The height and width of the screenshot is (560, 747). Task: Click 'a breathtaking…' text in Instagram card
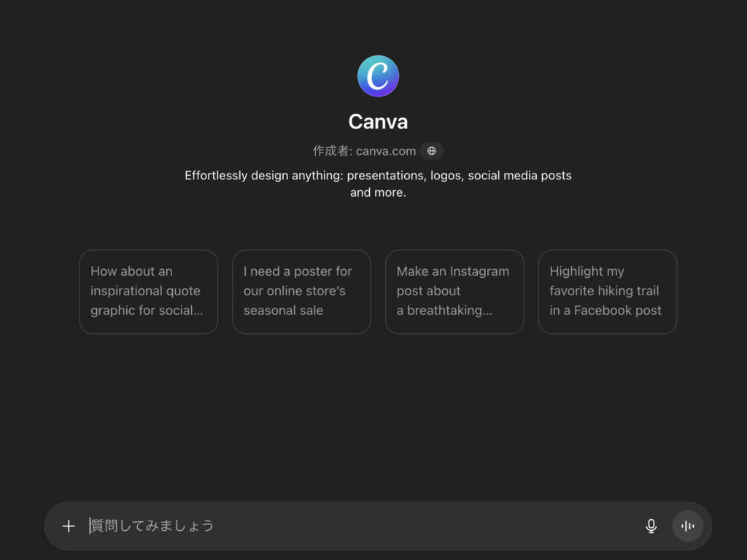click(x=444, y=311)
